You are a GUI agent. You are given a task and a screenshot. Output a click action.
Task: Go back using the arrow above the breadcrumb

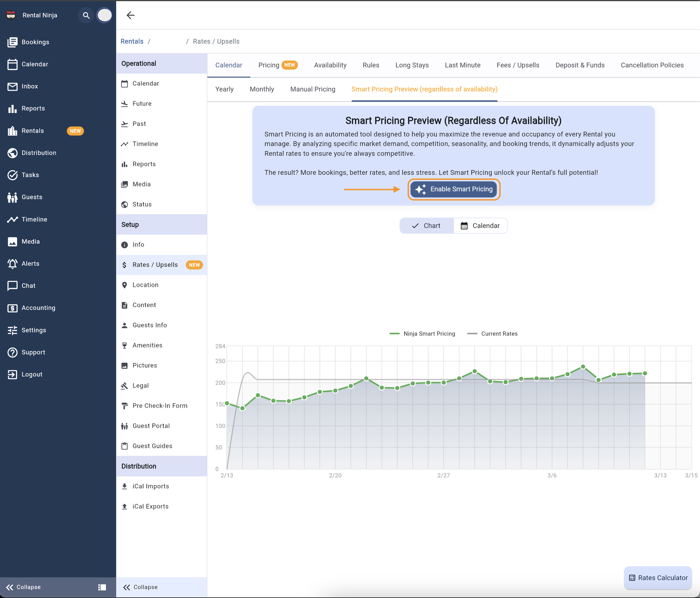point(130,15)
